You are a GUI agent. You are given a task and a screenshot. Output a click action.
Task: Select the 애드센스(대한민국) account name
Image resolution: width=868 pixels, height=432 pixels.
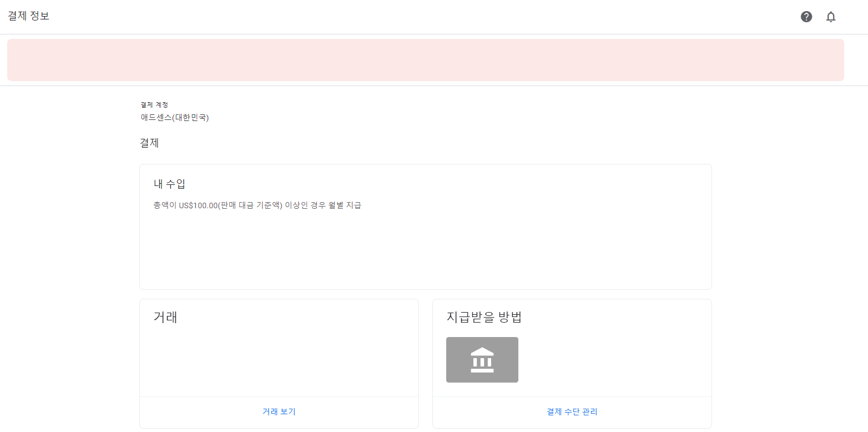pos(175,118)
